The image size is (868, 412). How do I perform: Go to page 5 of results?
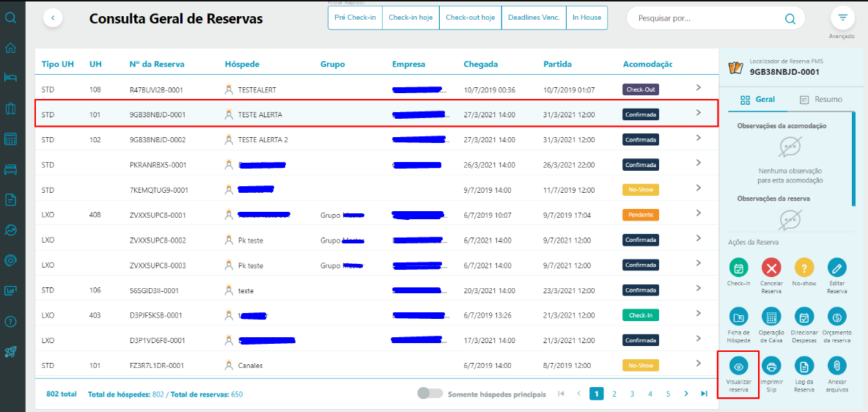668,394
